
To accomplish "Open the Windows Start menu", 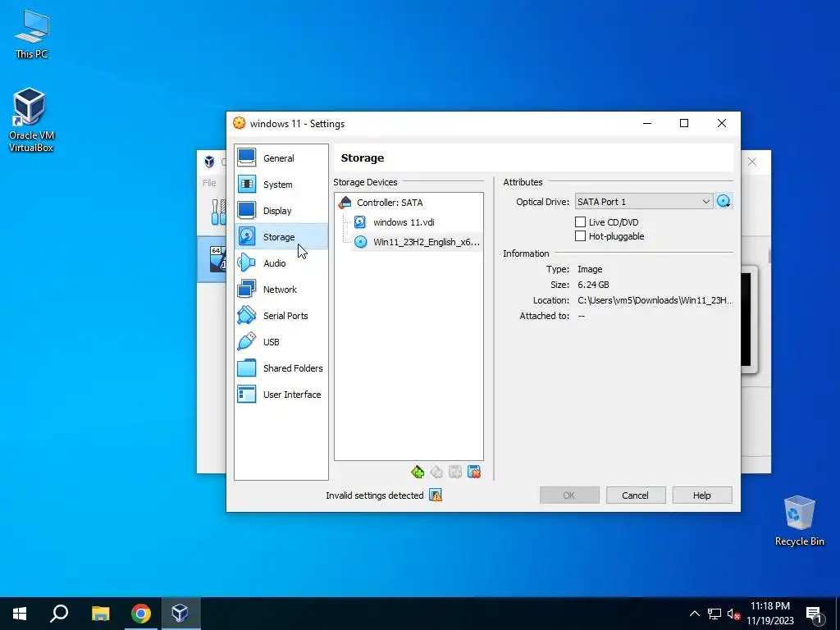I will [20, 614].
